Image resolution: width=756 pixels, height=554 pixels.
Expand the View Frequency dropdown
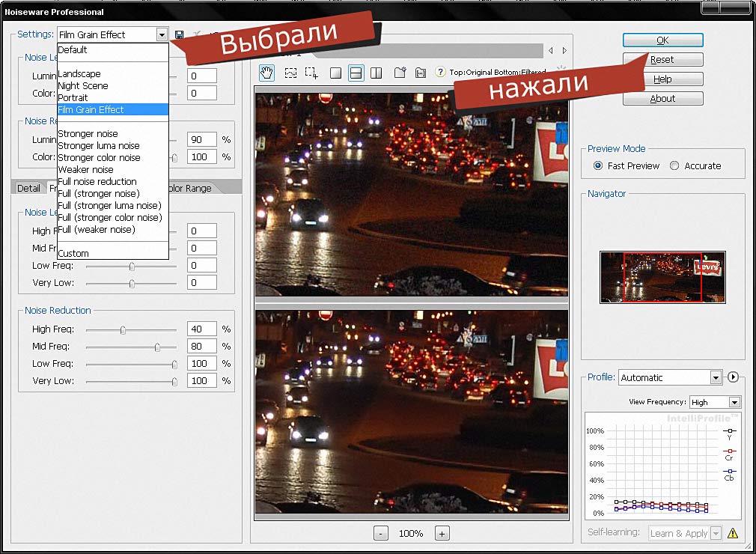734,402
